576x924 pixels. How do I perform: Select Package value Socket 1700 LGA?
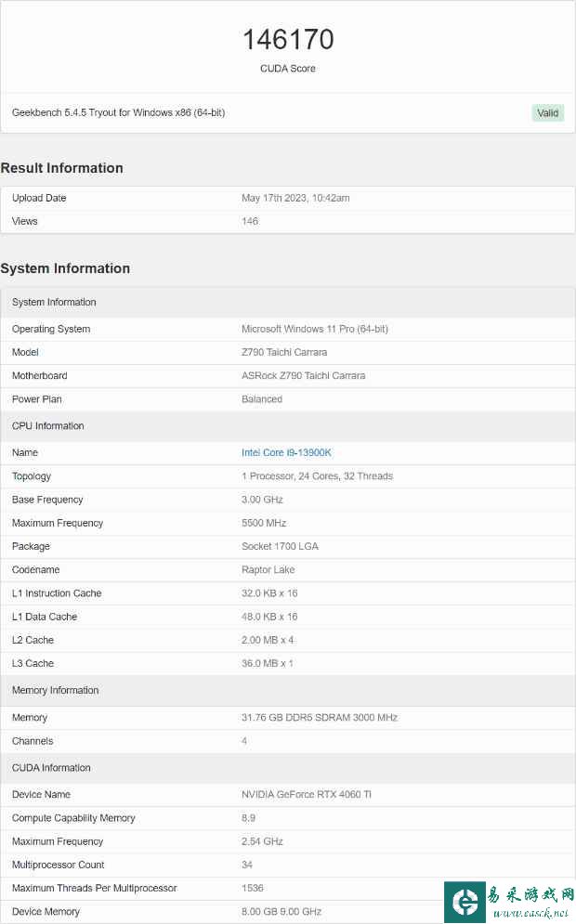coord(280,546)
